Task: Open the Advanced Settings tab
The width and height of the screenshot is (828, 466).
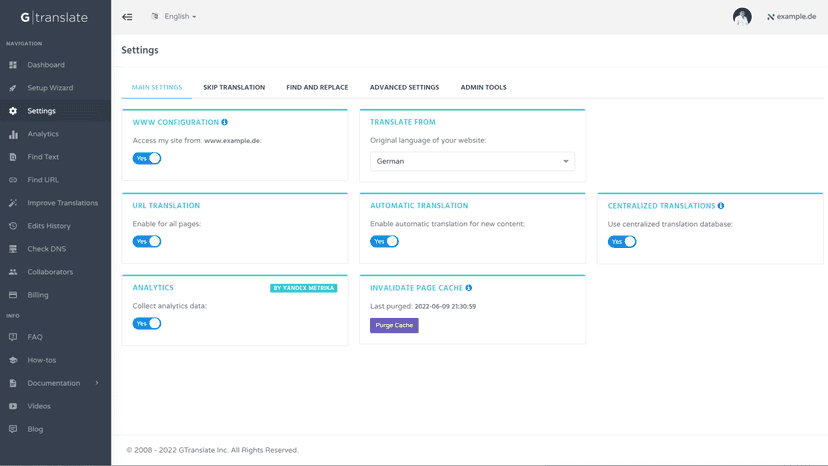Action: tap(404, 87)
